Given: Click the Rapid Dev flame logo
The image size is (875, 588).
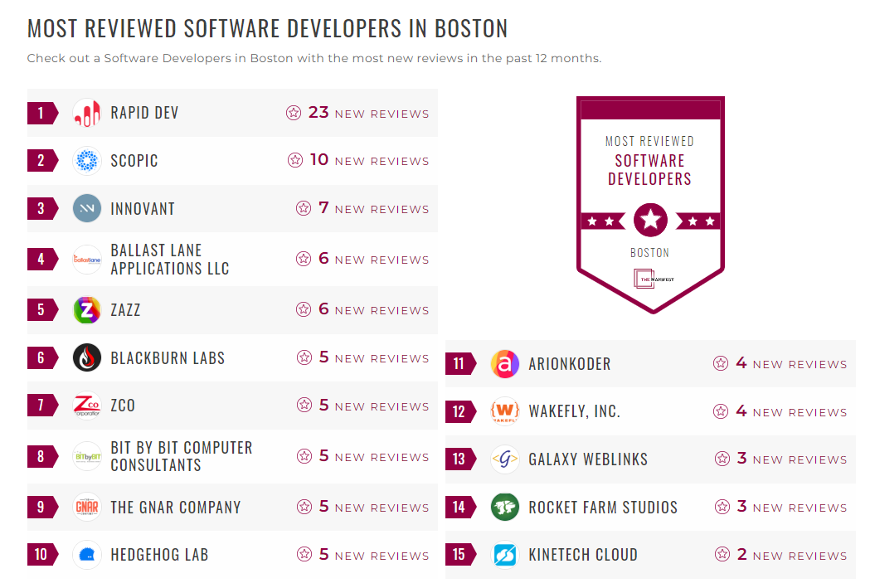Looking at the screenshot, I should coord(87,113).
